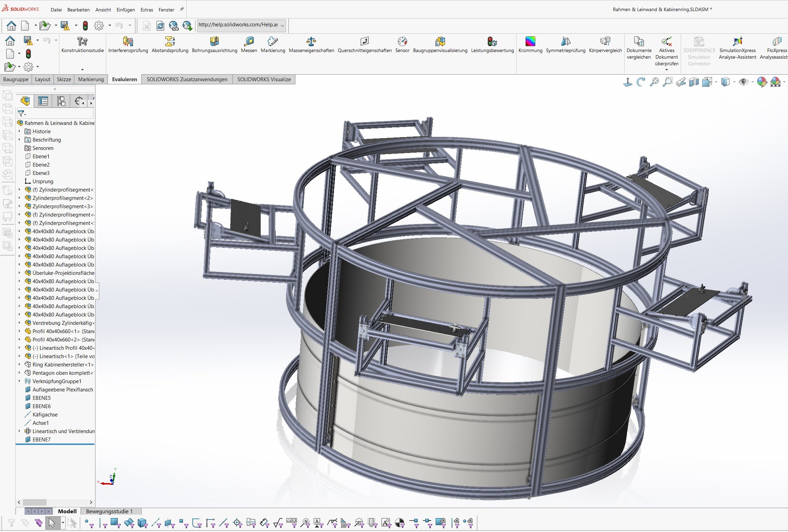
Task: Open the Abstandsprüfung tool
Action: (x=170, y=45)
